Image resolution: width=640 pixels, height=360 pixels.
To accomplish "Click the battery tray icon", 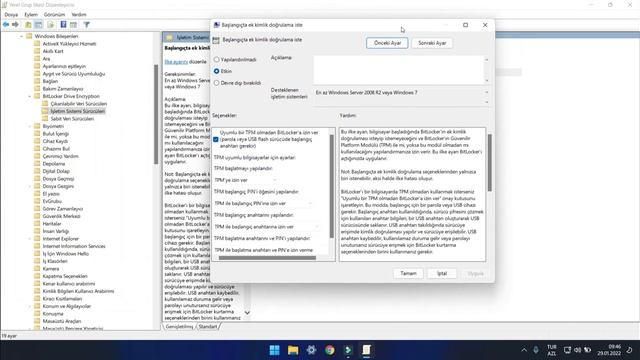I will point(588,350).
